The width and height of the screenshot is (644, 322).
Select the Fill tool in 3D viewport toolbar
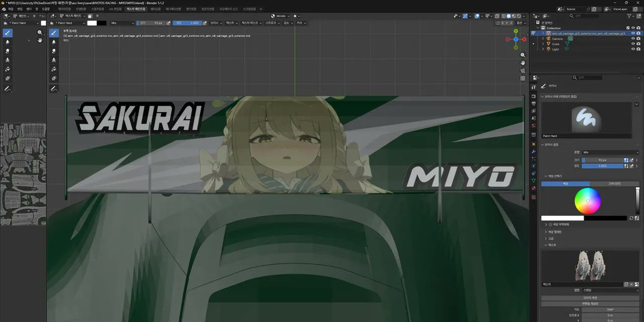(54, 69)
